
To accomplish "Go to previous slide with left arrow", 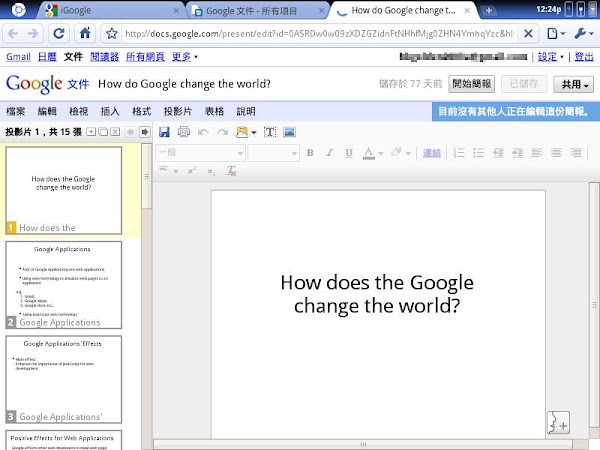I will pyautogui.click(x=130, y=132).
